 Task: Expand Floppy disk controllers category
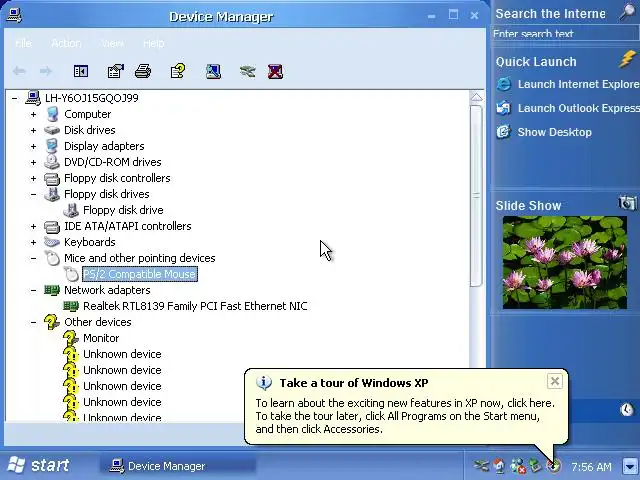(x=33, y=178)
